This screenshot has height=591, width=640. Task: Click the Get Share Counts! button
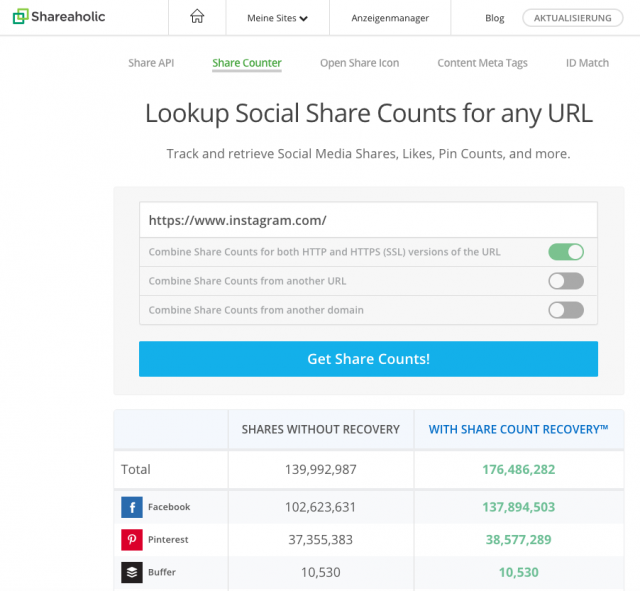tap(368, 359)
